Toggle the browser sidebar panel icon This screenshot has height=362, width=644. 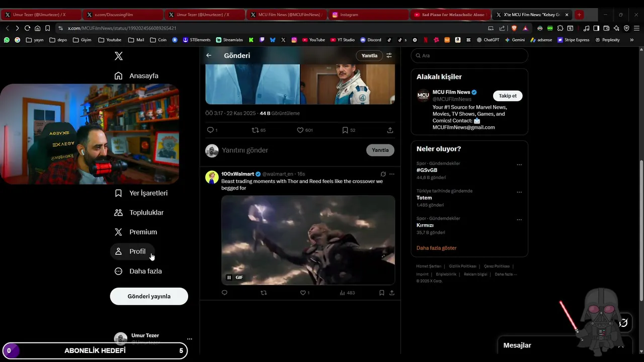(x=596, y=28)
